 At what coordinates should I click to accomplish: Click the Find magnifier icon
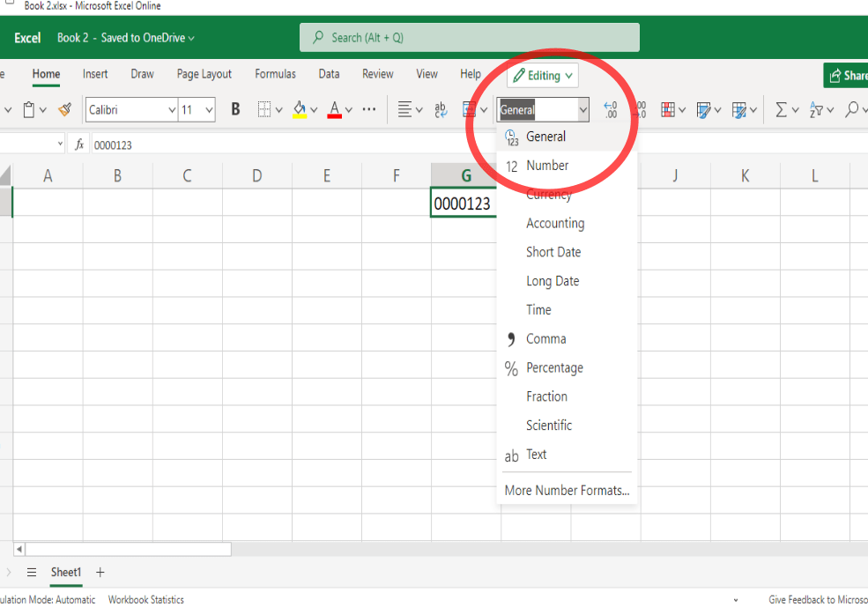pos(853,109)
